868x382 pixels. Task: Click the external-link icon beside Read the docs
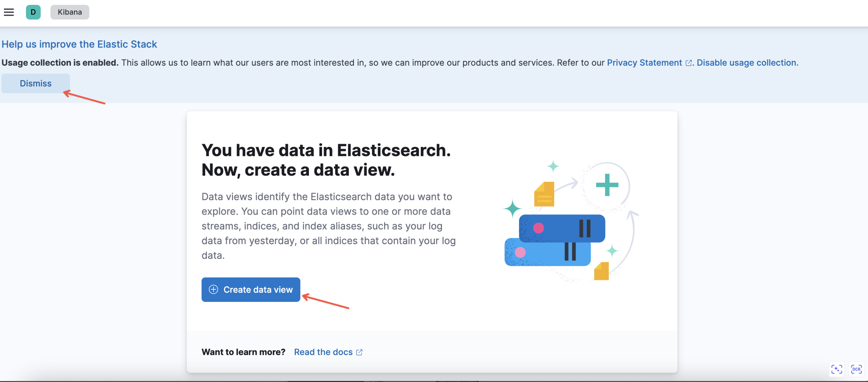click(359, 352)
